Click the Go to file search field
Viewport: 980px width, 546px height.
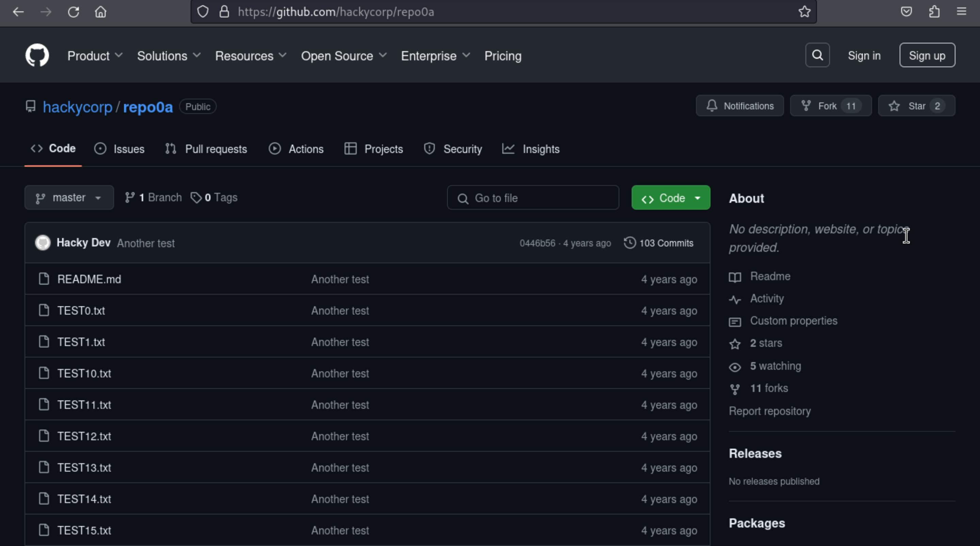click(533, 198)
